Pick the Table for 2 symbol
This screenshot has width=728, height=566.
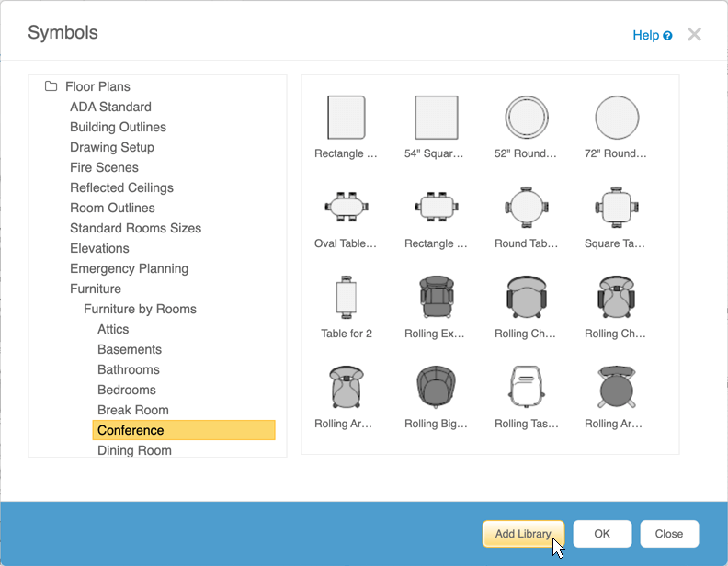[347, 297]
